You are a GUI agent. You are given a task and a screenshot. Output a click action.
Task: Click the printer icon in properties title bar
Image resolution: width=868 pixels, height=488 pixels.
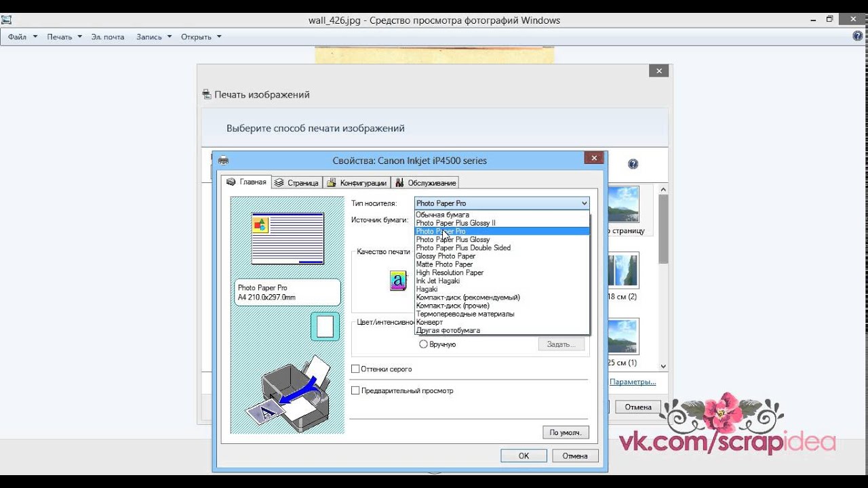[x=223, y=161]
